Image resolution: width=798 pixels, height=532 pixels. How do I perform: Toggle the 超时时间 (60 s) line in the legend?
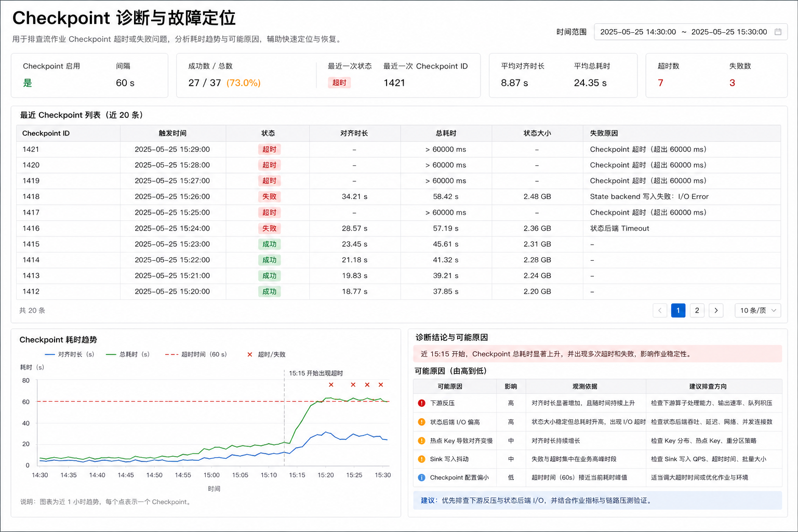click(x=196, y=354)
